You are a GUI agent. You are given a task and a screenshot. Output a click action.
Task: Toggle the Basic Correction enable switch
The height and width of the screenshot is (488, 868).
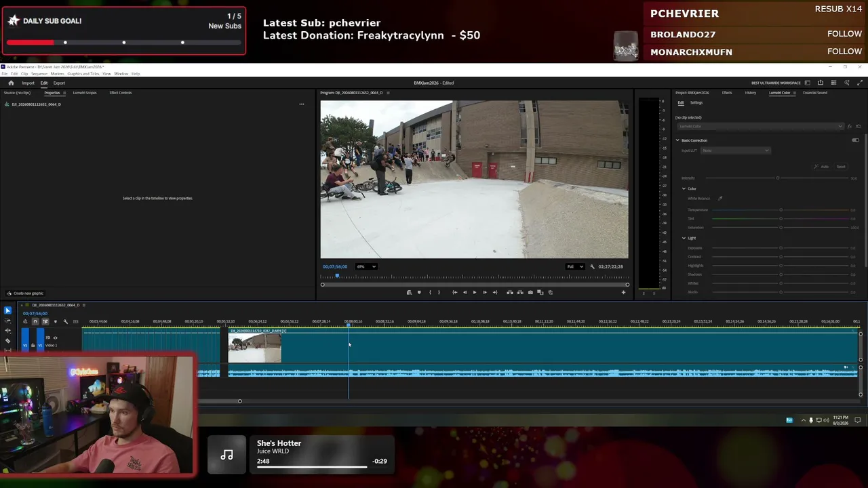(x=855, y=140)
